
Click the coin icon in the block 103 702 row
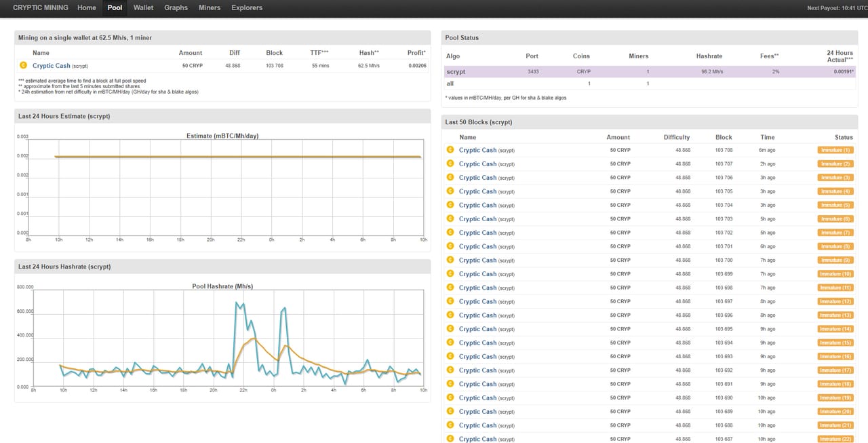pos(450,233)
